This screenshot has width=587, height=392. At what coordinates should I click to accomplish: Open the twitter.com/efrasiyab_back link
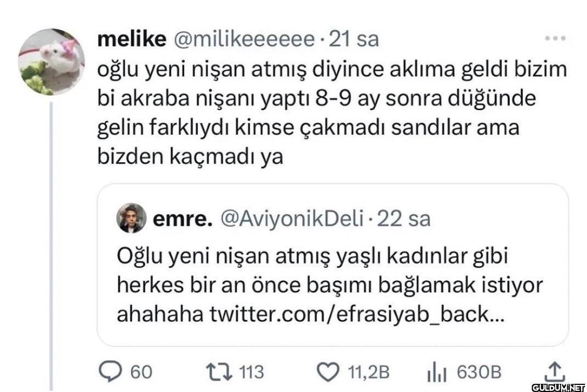[355, 314]
